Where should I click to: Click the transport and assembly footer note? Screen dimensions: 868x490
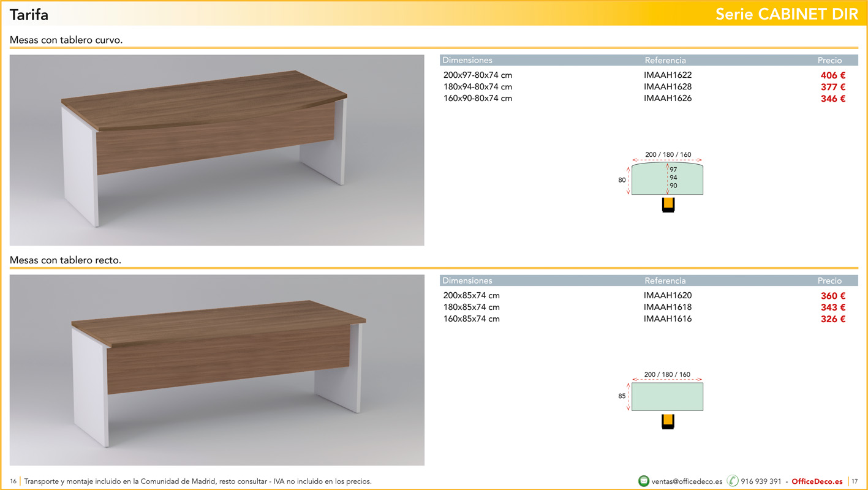(198, 481)
